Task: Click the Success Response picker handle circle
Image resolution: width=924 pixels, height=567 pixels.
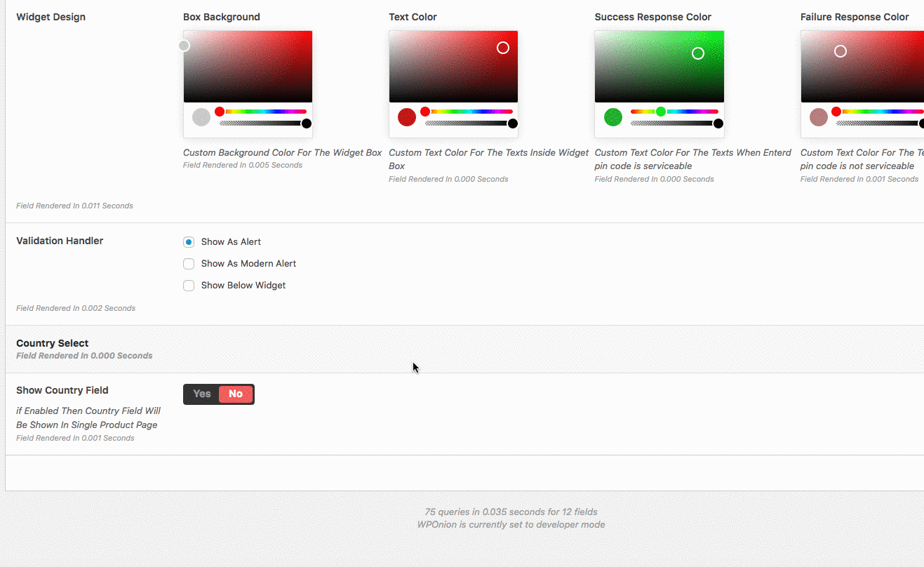Action: coord(698,53)
